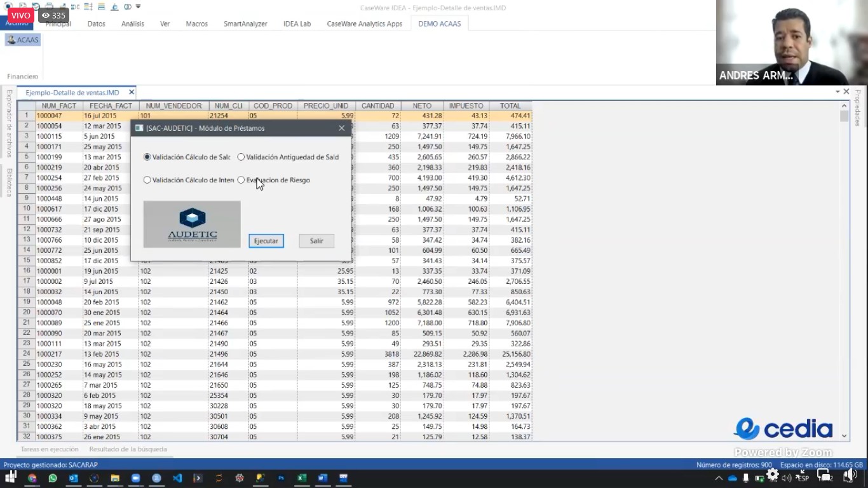The width and height of the screenshot is (868, 488).
Task: Open Photoshop from the taskbar
Action: tap(281, 478)
